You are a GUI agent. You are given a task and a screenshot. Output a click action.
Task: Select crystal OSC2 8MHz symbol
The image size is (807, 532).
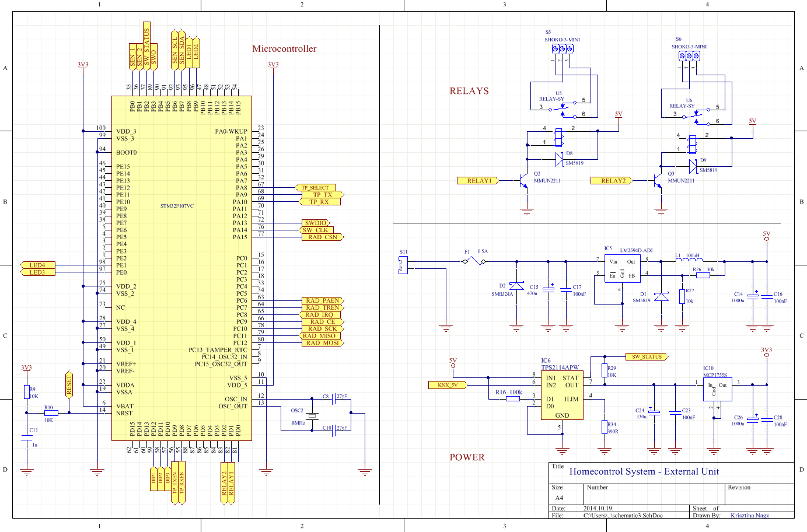[312, 415]
